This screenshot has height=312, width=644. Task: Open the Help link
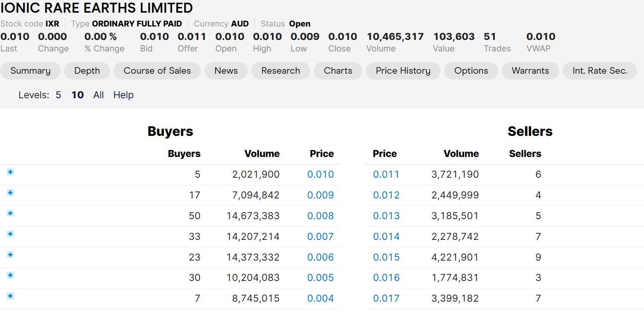123,95
